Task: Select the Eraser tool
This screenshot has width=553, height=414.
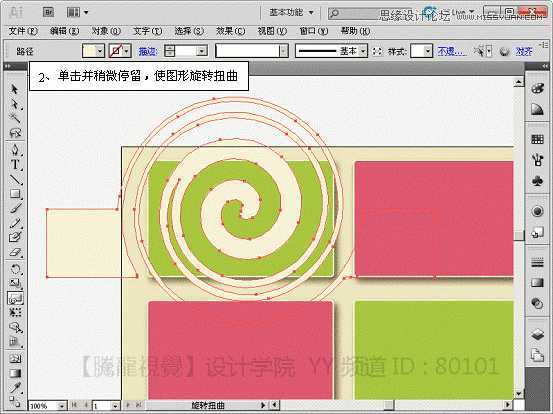Action: click(15, 252)
